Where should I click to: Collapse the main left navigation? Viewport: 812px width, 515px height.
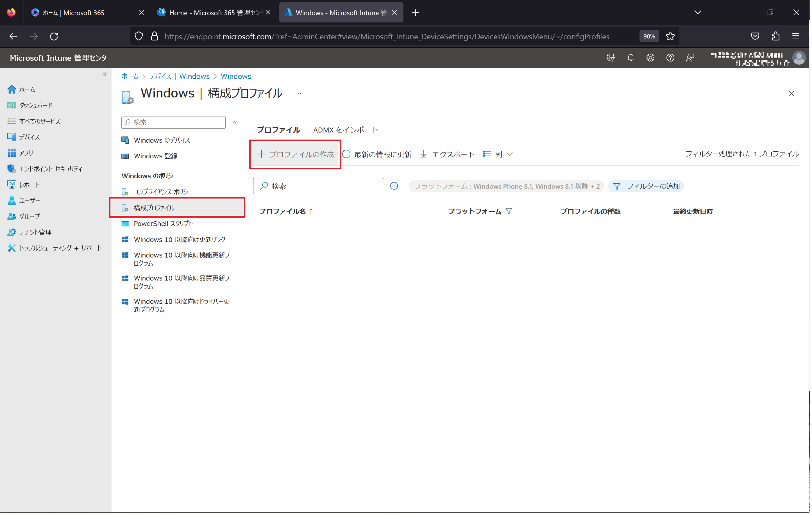click(105, 74)
